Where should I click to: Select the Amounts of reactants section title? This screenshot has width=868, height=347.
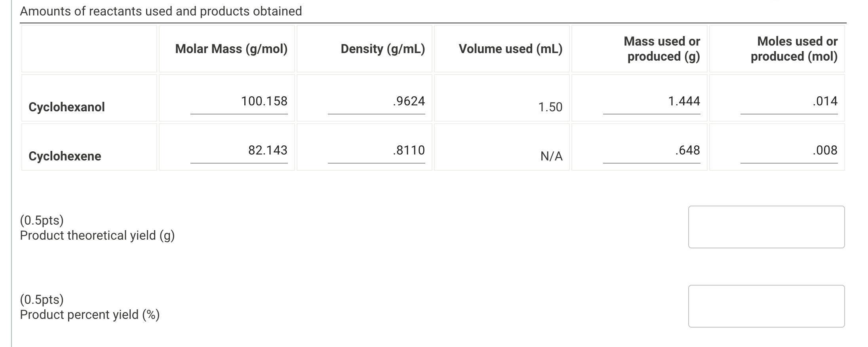click(161, 11)
